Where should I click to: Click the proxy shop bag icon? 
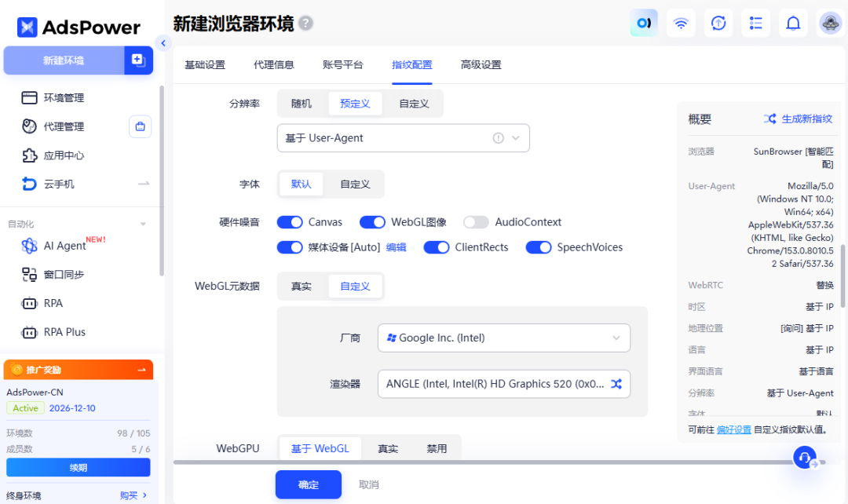click(140, 126)
